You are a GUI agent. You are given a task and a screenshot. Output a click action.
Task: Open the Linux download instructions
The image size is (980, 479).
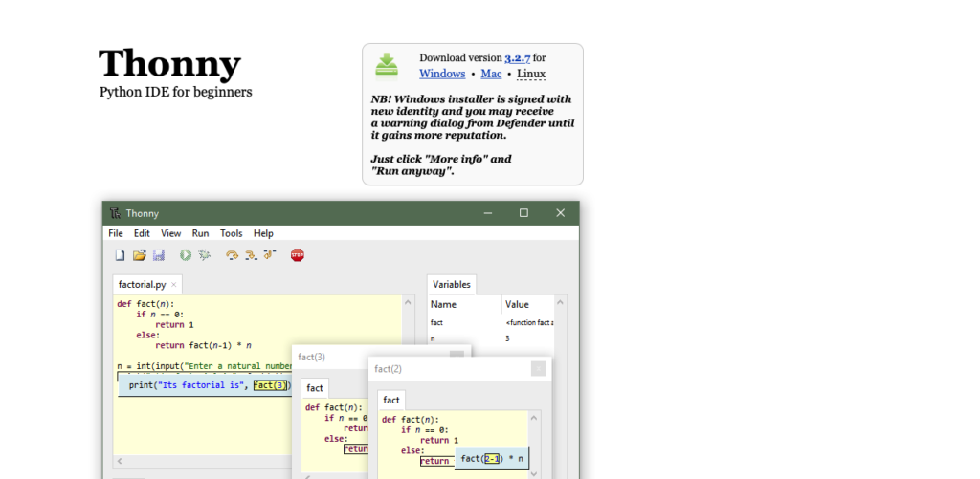531,74
